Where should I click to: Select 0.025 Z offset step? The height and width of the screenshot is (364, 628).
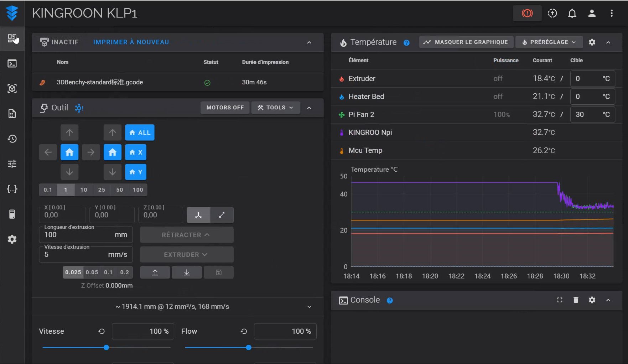[73, 272]
